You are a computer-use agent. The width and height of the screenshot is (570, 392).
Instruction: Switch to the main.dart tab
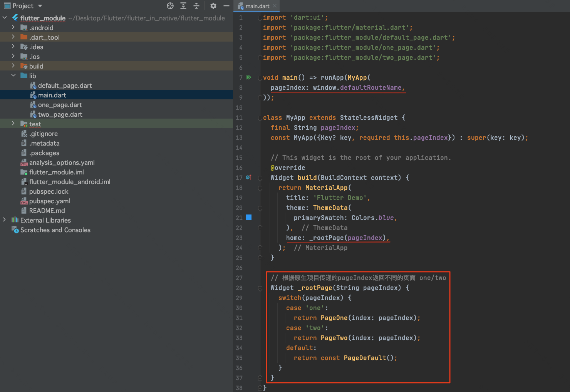coord(257,6)
